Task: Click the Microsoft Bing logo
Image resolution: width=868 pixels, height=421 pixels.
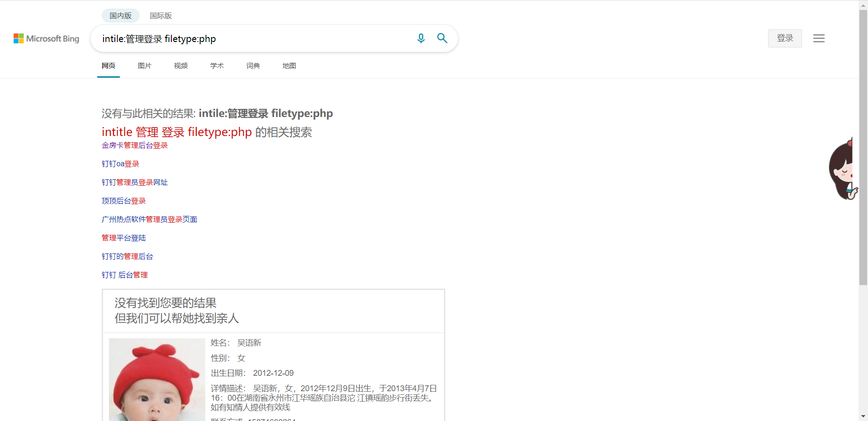Action: tap(47, 39)
